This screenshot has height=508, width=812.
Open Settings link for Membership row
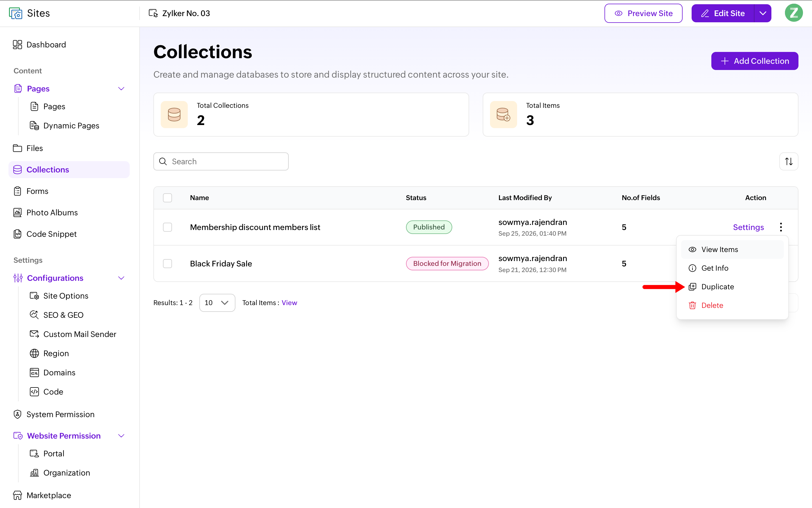click(x=748, y=227)
